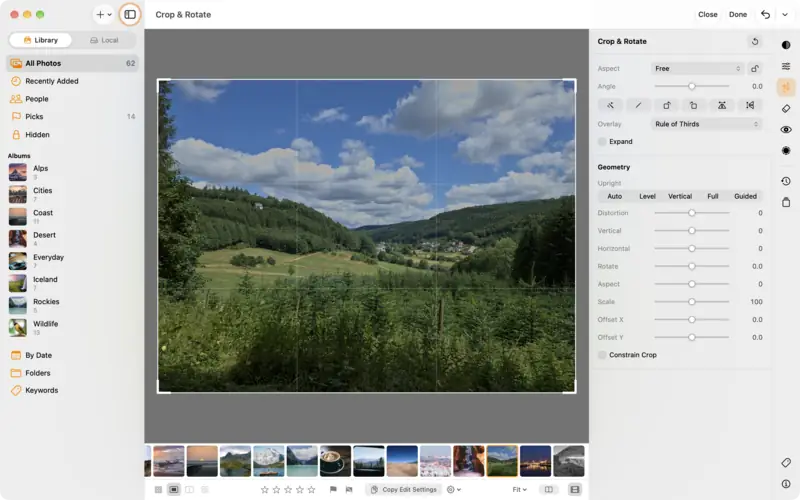Click the auto straighten wand button

(x=610, y=105)
